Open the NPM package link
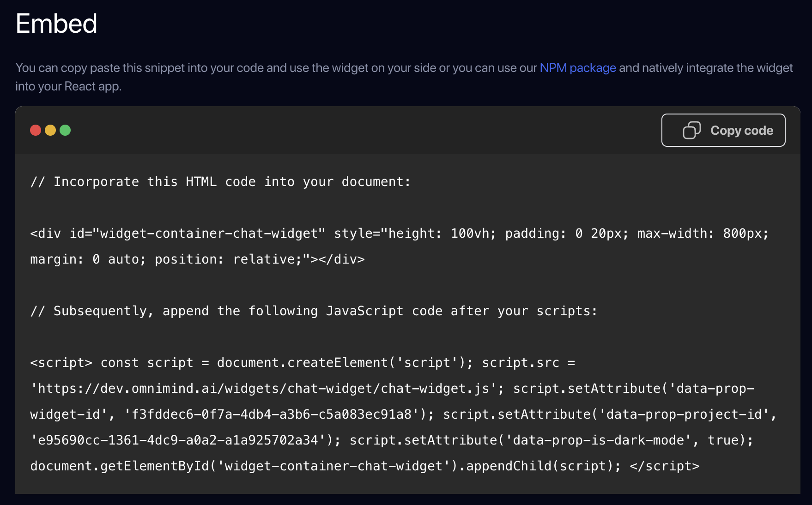Image resolution: width=812 pixels, height=505 pixels. tap(577, 68)
